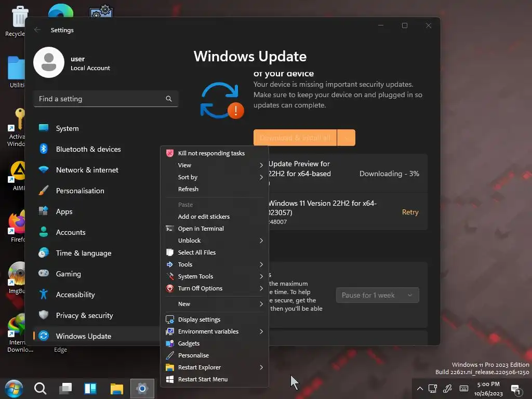Screen dimensions: 532x399
Task: Open Task View on the taskbar
Action: [65, 389]
